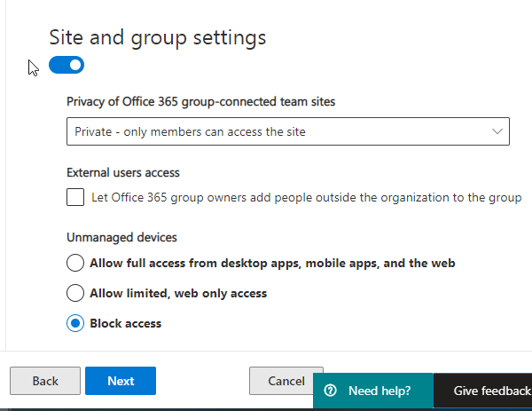Image resolution: width=532 pixels, height=411 pixels.
Task: Open the Give feedback form
Action: (x=489, y=391)
